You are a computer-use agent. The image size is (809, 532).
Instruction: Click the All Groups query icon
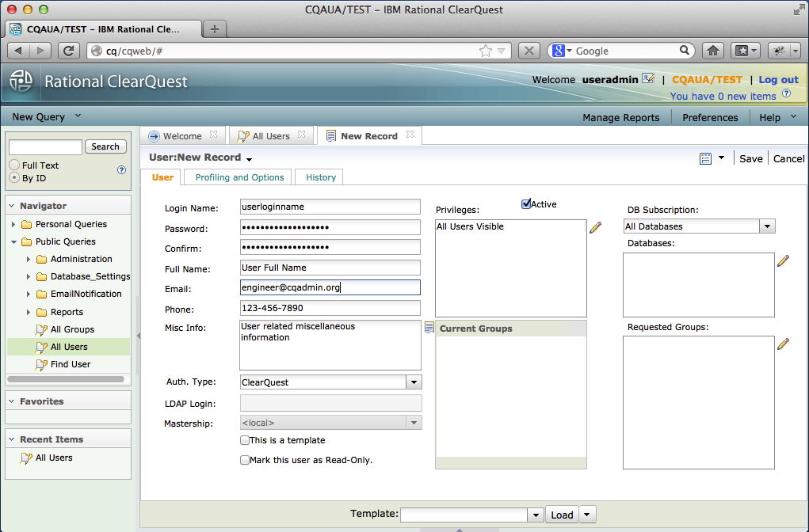41,329
